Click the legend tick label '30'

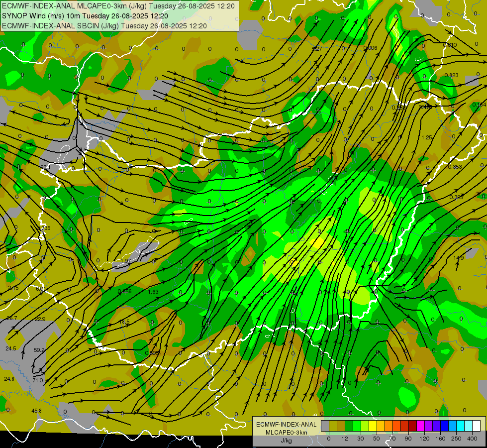click(360, 439)
